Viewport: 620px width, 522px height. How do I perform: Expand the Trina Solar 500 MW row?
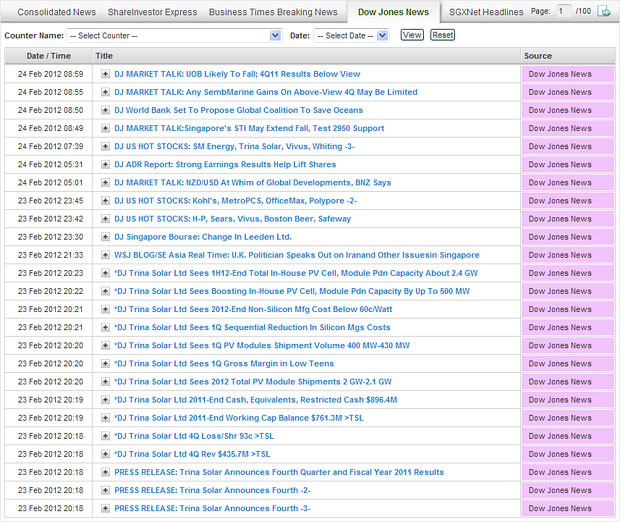[105, 291]
